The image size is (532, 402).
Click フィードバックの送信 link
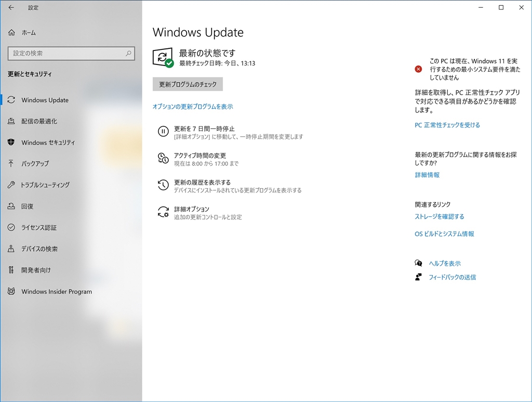point(453,277)
